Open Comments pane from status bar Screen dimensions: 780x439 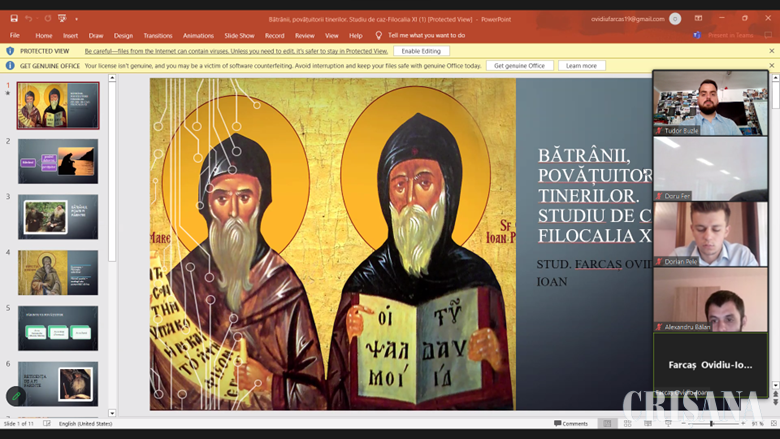(x=571, y=423)
